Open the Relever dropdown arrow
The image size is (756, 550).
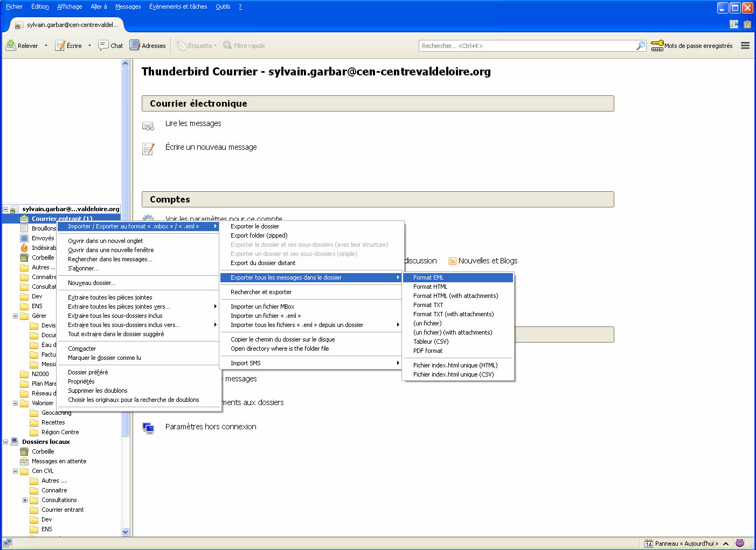tap(46, 46)
